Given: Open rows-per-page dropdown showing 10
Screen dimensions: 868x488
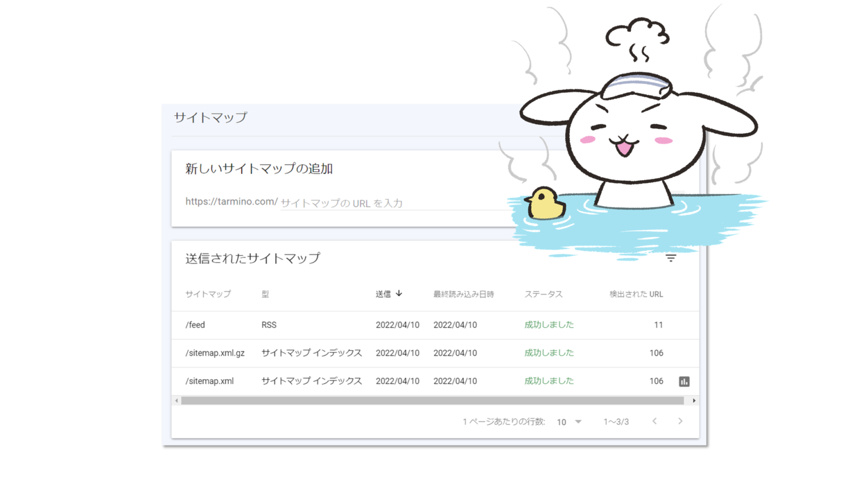Looking at the screenshot, I should 569,422.
